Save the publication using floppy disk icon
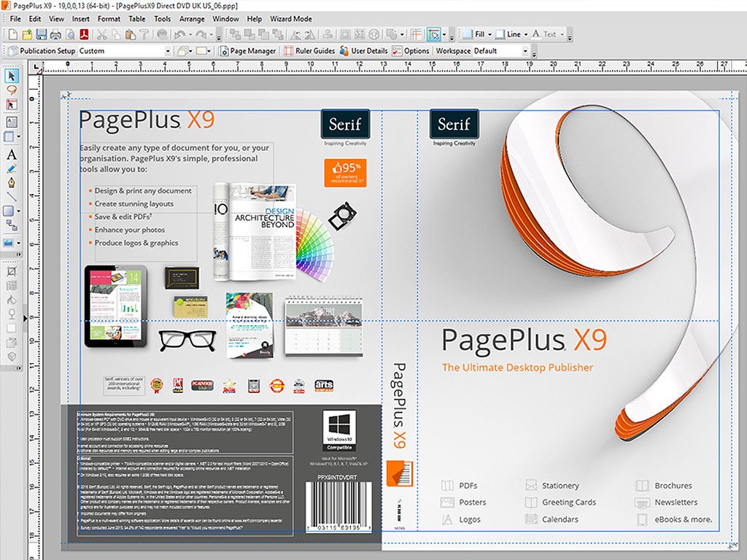The image size is (747, 560). [41, 34]
